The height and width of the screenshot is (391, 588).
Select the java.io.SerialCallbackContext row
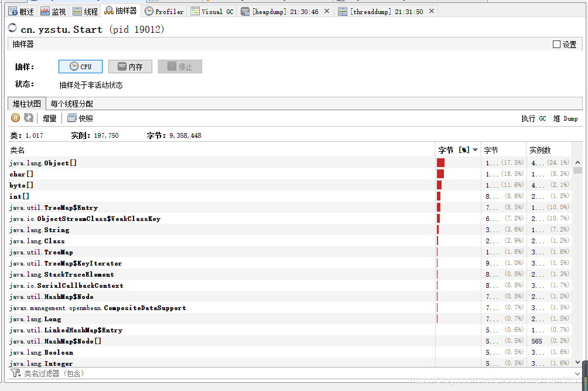[x=290, y=285]
